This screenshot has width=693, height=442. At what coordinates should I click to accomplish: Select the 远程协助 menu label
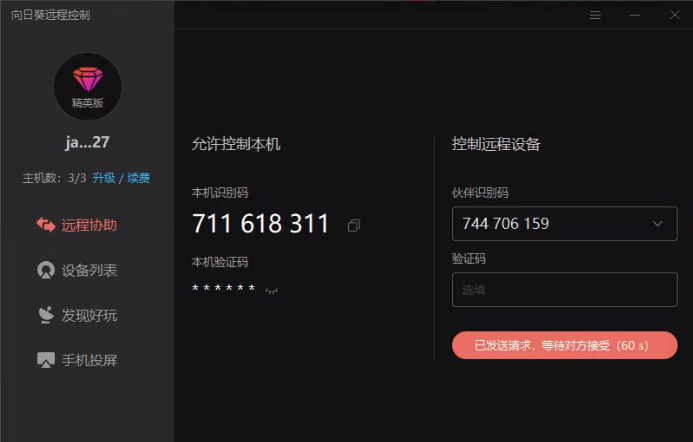(x=89, y=225)
